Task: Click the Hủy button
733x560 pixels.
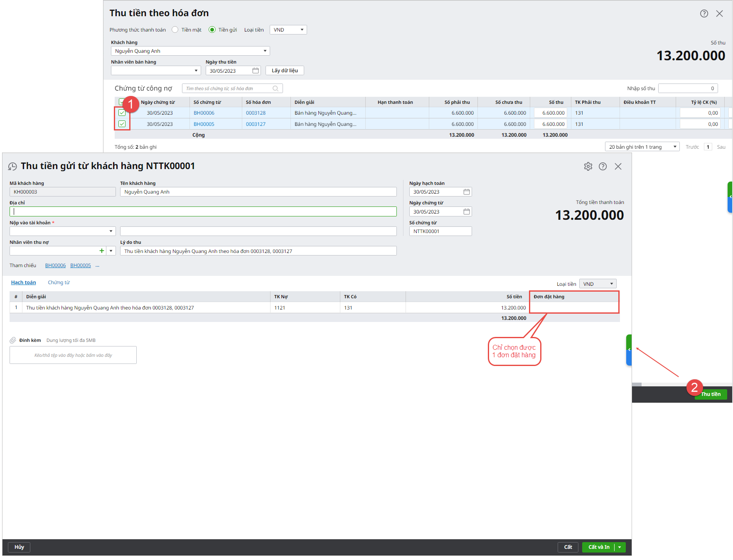Action: pos(19,547)
